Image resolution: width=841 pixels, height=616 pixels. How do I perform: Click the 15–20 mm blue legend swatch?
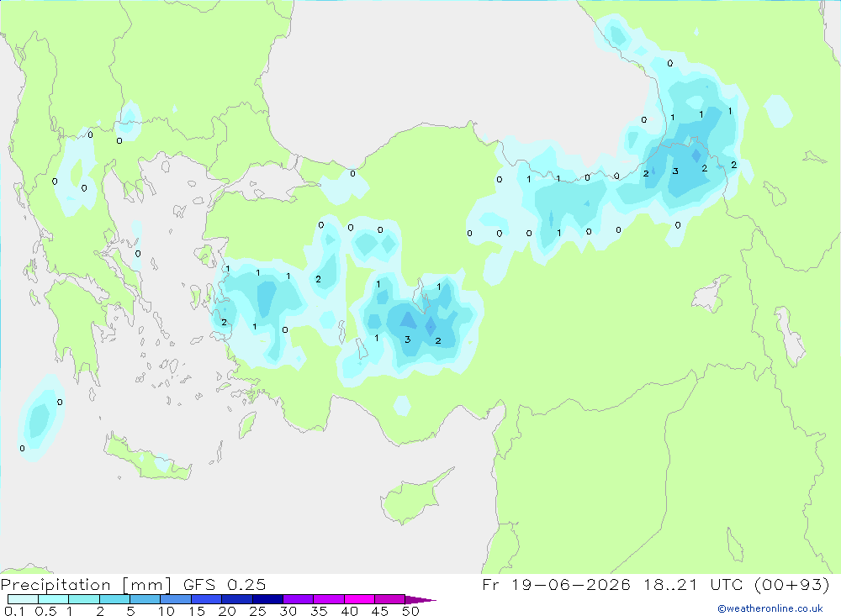pos(207,599)
